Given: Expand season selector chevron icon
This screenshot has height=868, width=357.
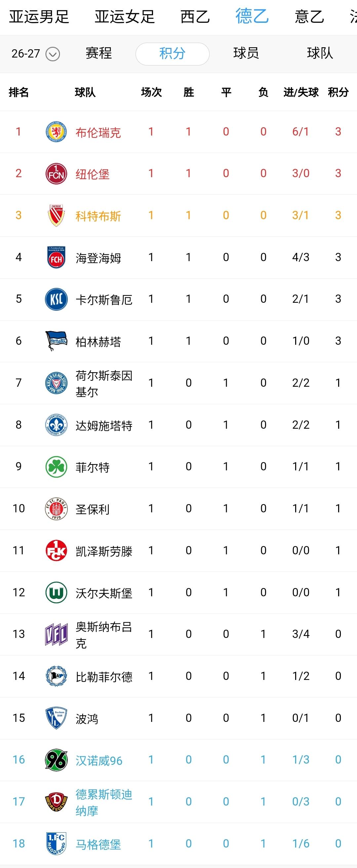Looking at the screenshot, I should pos(53,54).
